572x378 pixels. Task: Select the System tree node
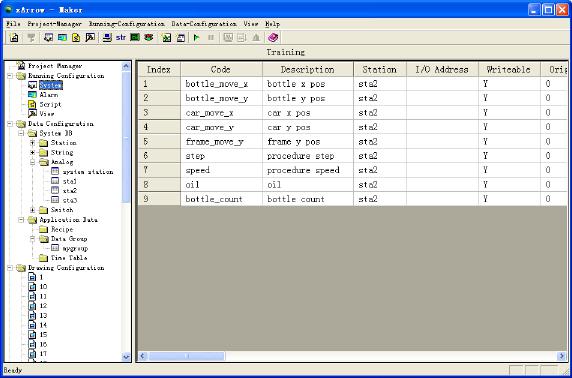click(x=51, y=85)
